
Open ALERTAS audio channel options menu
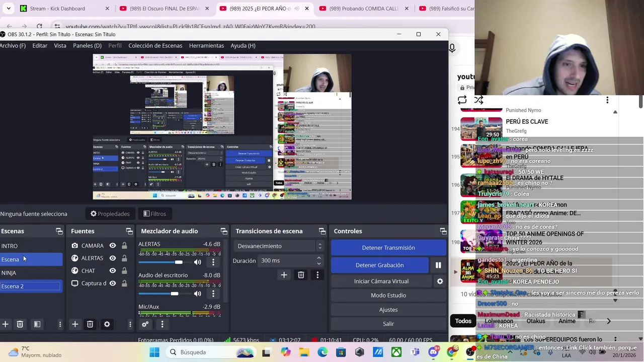click(x=213, y=262)
